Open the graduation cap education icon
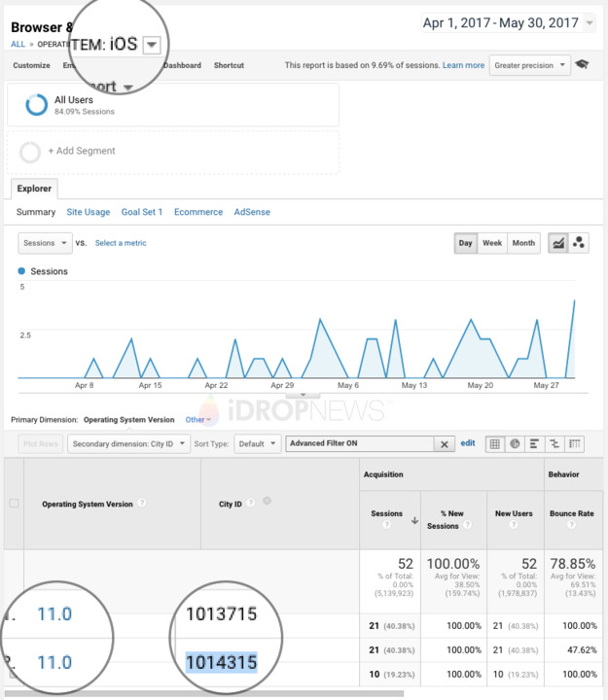Screen dimensions: 608x700 click(x=582, y=64)
